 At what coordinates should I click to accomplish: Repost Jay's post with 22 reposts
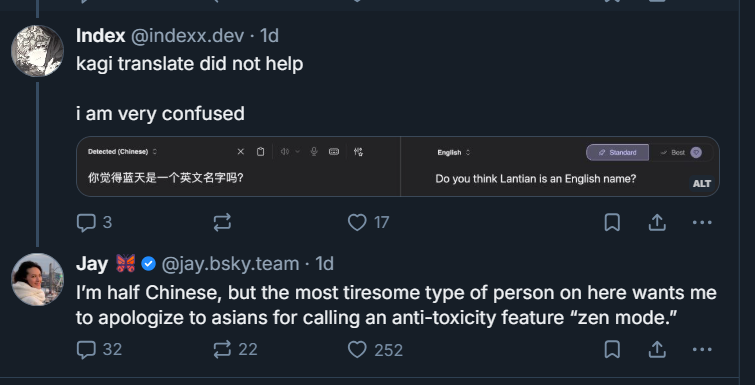click(x=235, y=349)
